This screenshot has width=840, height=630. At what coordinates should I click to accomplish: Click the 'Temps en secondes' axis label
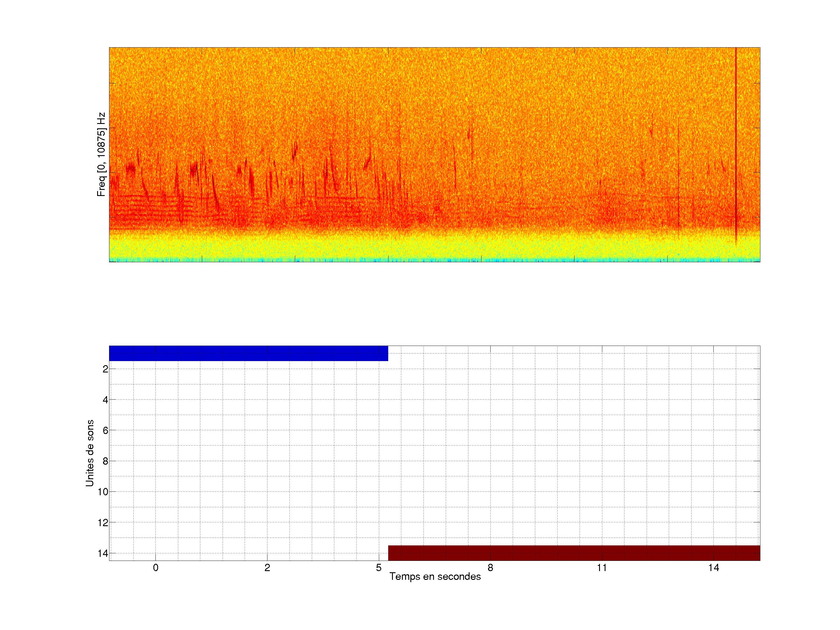coord(435,576)
